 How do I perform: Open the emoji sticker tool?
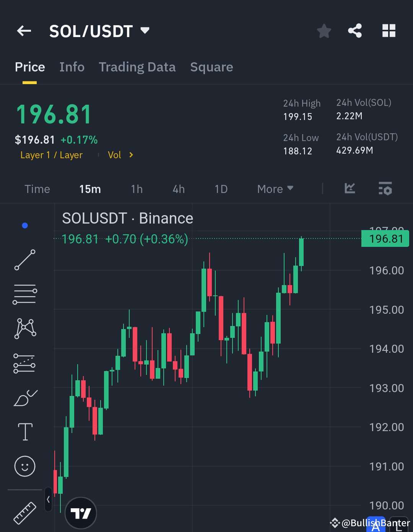25,466
